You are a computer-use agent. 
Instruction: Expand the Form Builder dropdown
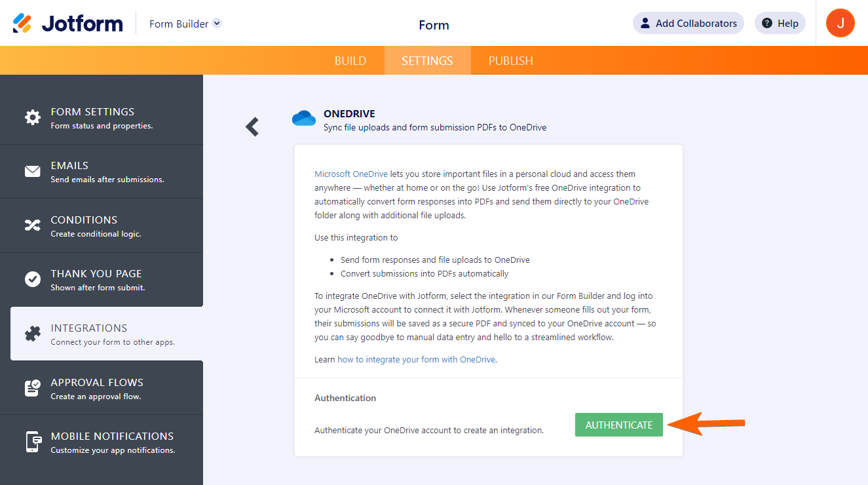click(x=217, y=24)
